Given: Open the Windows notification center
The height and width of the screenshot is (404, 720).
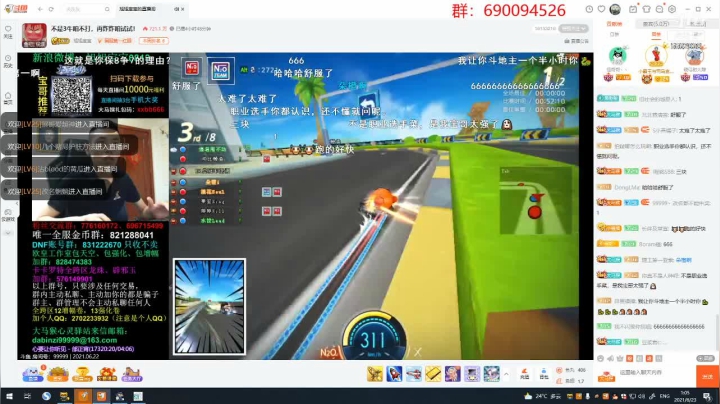Looking at the screenshot, I should [707, 396].
